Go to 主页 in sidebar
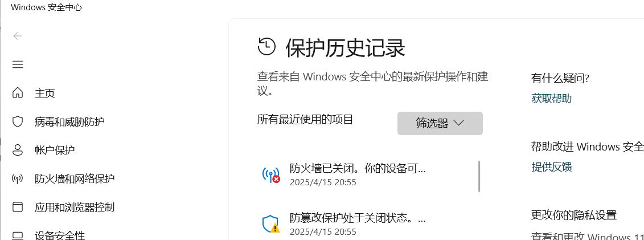 coord(45,93)
